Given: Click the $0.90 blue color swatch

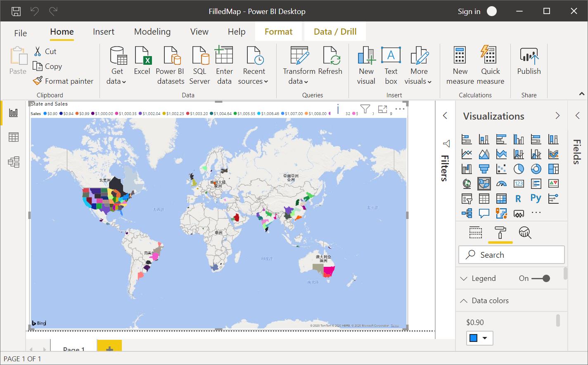Looking at the screenshot, I should pos(474,338).
